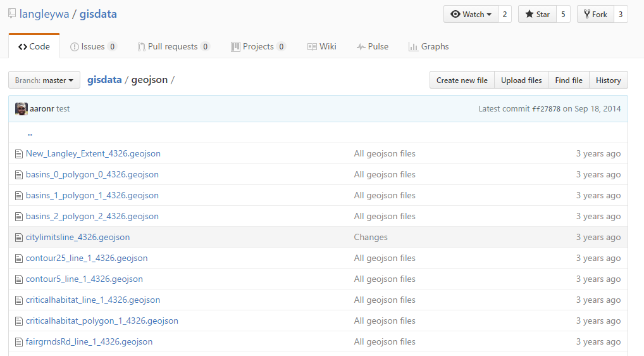Open the Watch dropdown button

click(x=471, y=15)
